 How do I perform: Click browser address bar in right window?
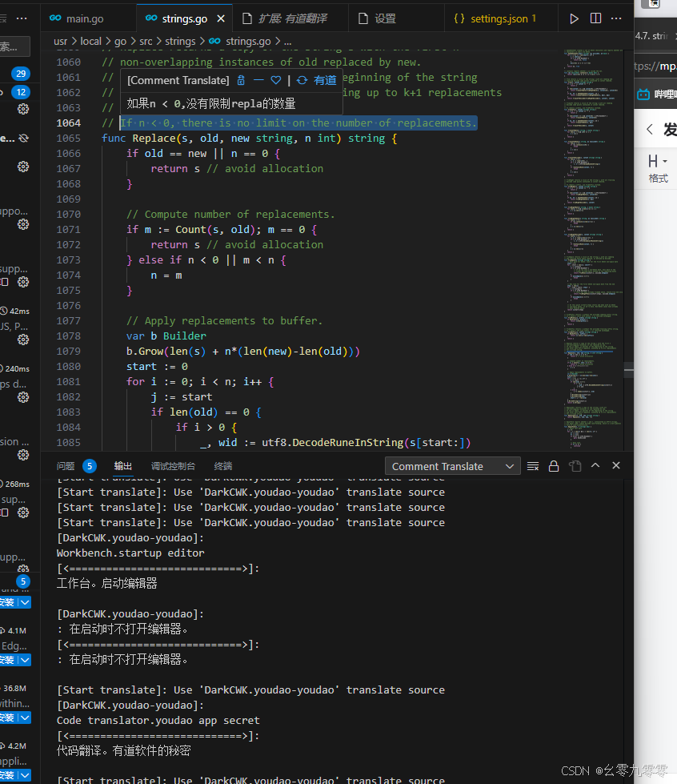click(655, 66)
